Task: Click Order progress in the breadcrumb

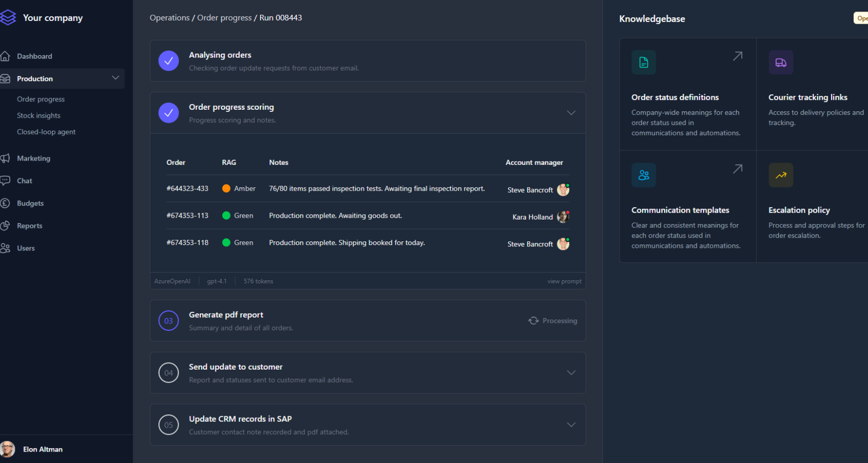Action: 224,18
